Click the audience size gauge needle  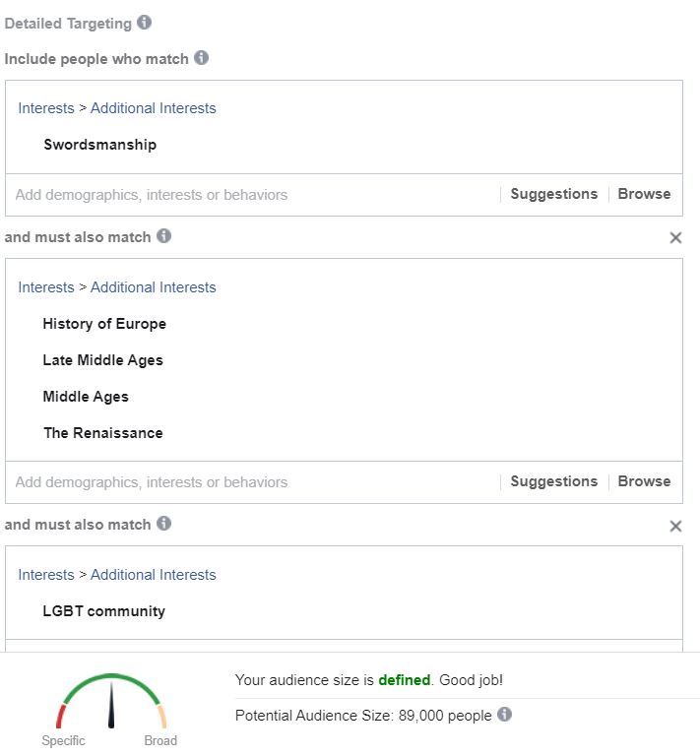coord(111,705)
